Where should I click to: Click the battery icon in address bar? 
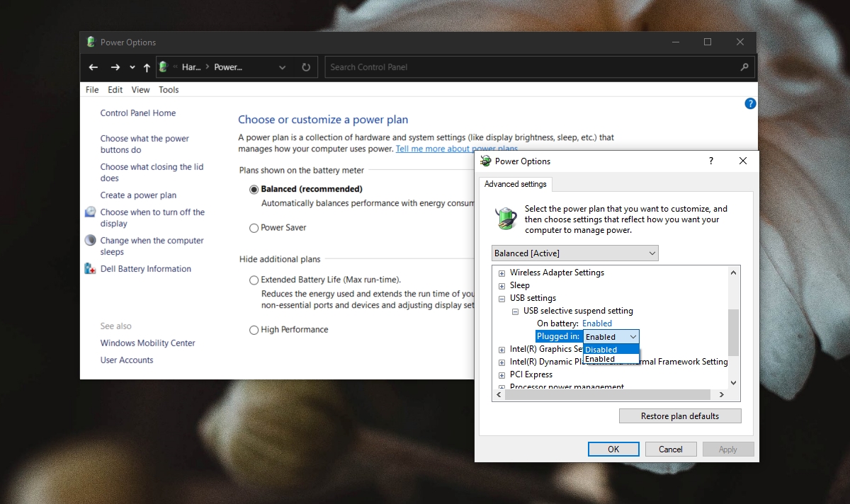click(163, 67)
